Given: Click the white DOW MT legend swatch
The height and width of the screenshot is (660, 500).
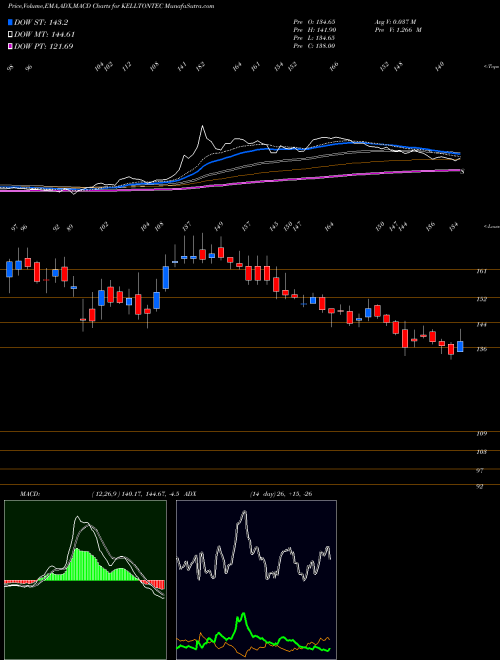Looking at the screenshot, I should point(10,35).
